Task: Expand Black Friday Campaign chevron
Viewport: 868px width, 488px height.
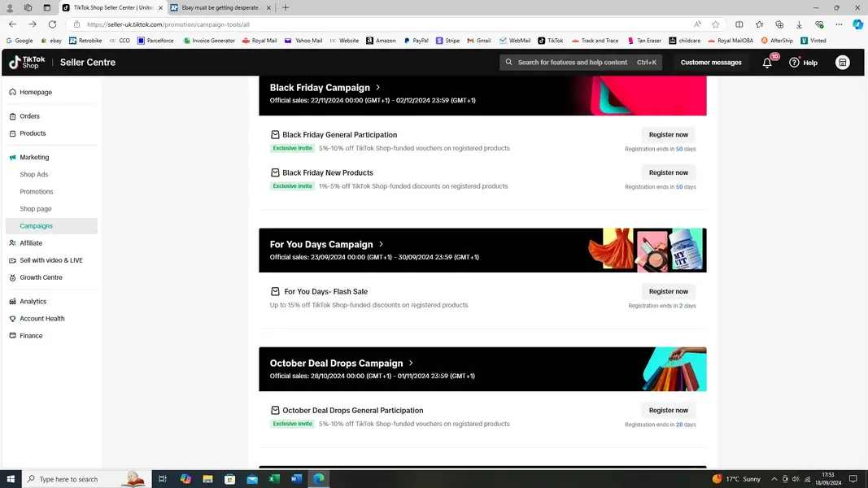Action: [378, 87]
